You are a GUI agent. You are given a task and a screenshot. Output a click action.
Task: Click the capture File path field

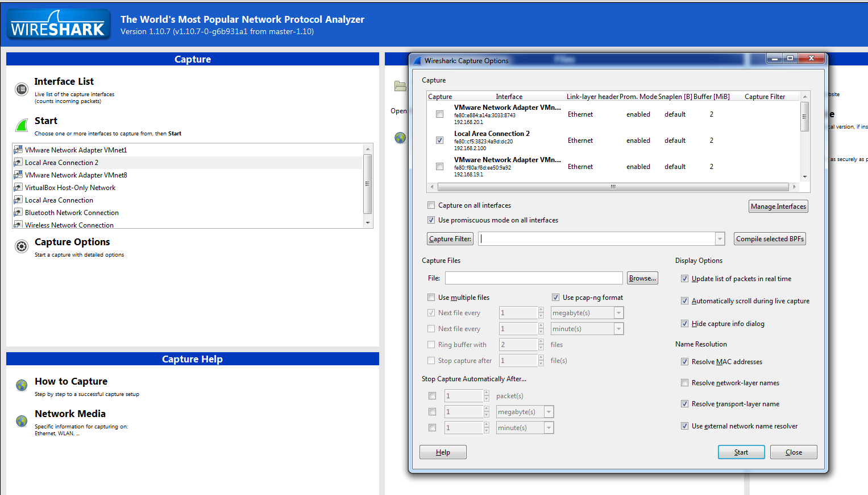click(534, 278)
